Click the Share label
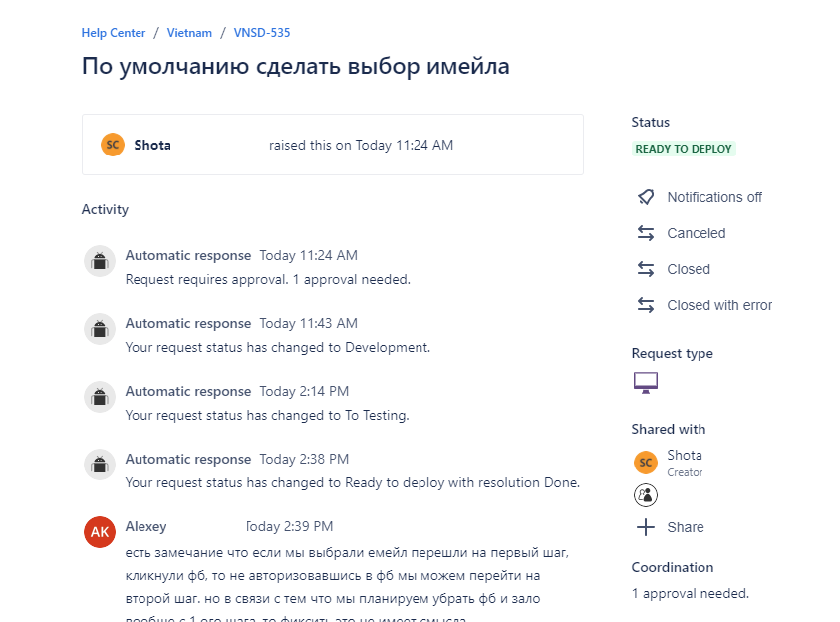840x622 pixels. tap(686, 527)
